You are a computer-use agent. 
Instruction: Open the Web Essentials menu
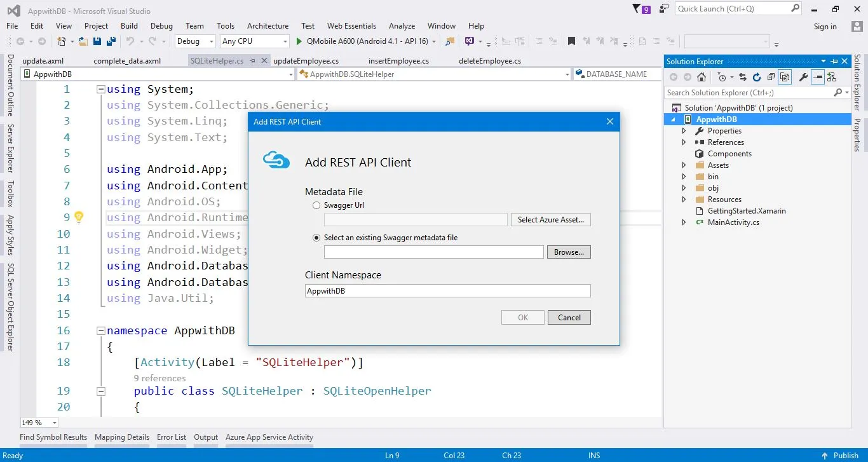351,26
